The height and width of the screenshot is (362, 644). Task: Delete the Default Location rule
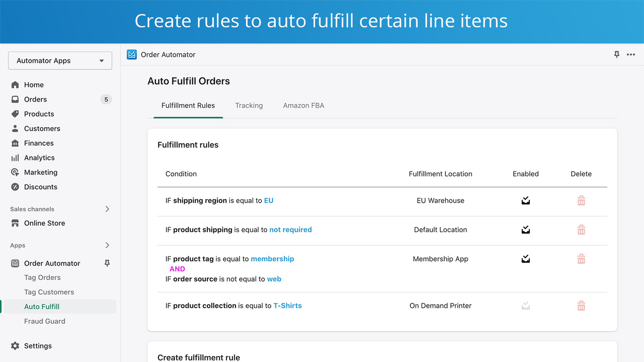coord(581,229)
